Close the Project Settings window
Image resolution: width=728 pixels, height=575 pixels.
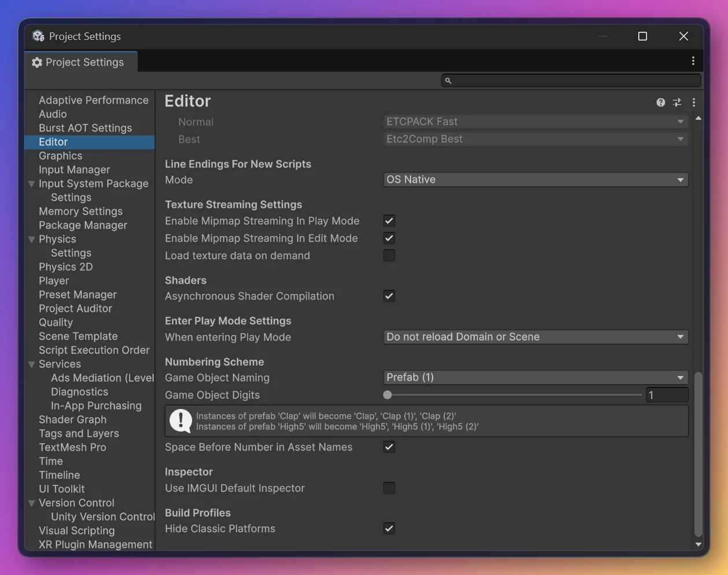pos(683,36)
